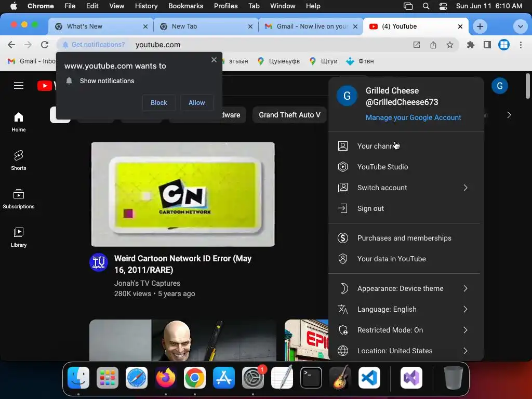Click the Weird Cartoon Network ID Error title
532x399 pixels.
(183, 264)
